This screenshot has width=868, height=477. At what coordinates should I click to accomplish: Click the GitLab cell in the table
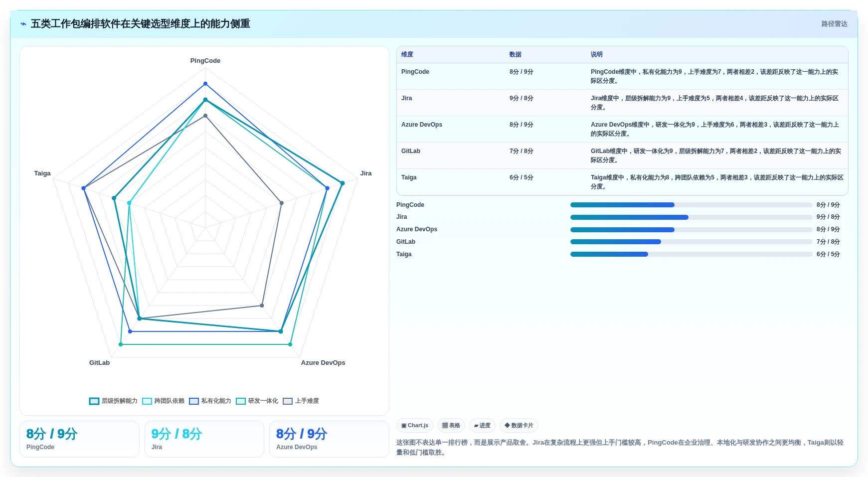[x=411, y=151]
